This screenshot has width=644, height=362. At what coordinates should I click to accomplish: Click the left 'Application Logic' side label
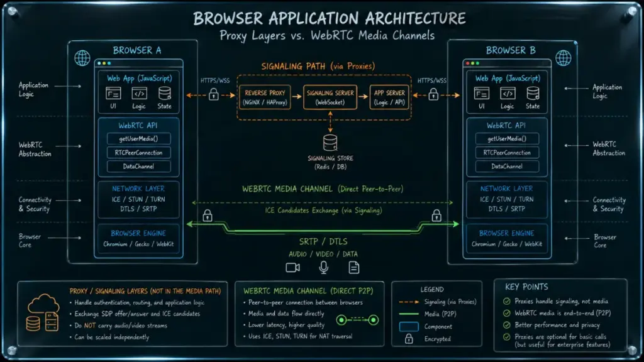33,89
